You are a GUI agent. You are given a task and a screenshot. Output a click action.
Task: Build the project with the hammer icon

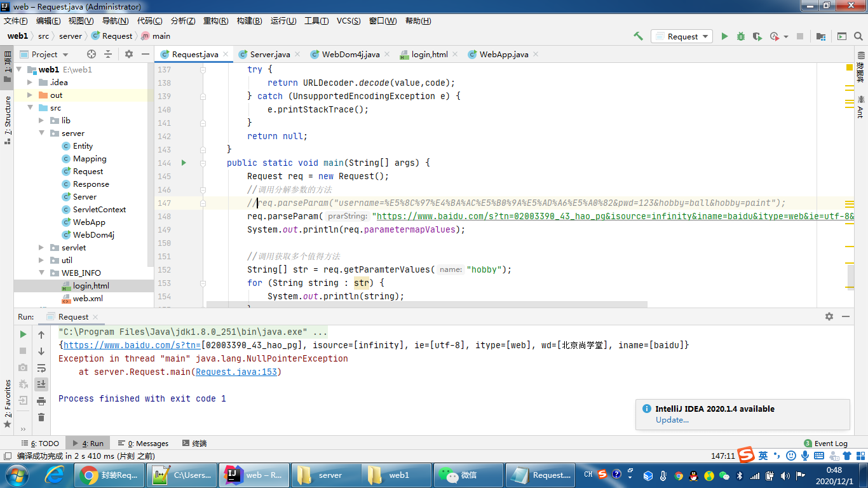point(639,36)
